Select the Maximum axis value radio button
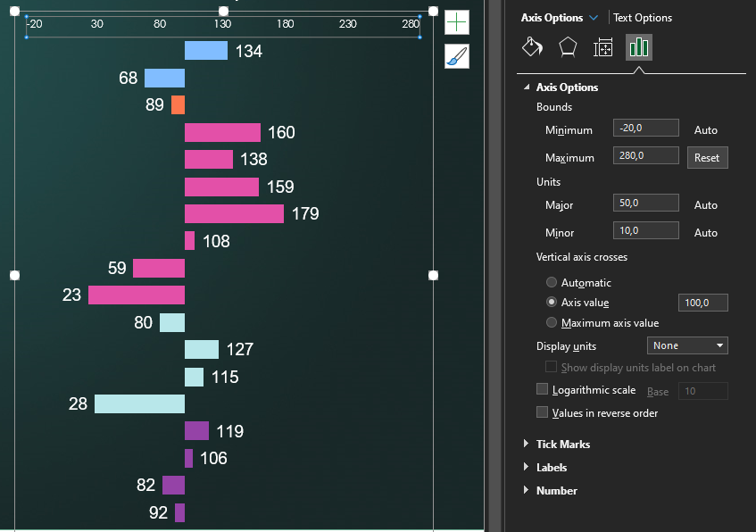Viewport: 756px width, 532px height. pyautogui.click(x=551, y=322)
